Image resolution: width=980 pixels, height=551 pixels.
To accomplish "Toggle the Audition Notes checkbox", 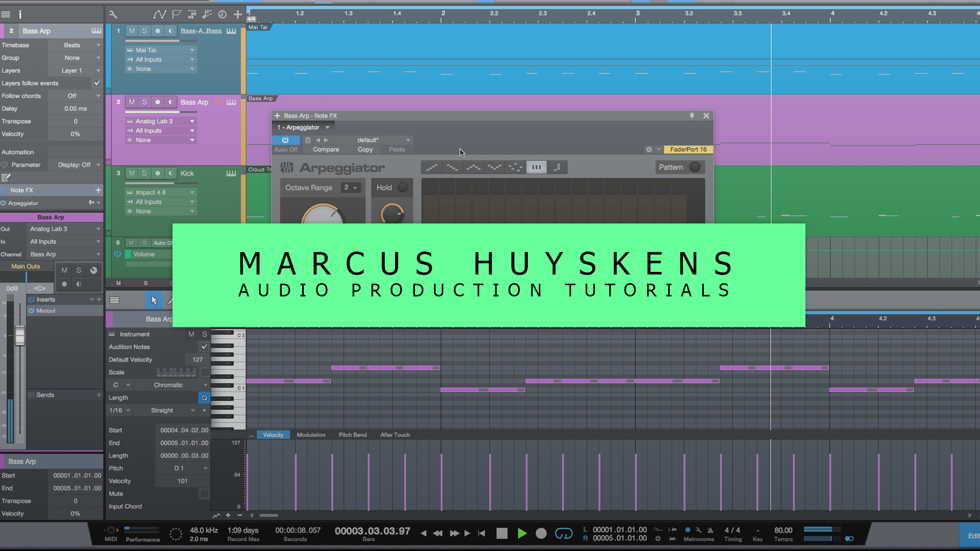I will 204,347.
